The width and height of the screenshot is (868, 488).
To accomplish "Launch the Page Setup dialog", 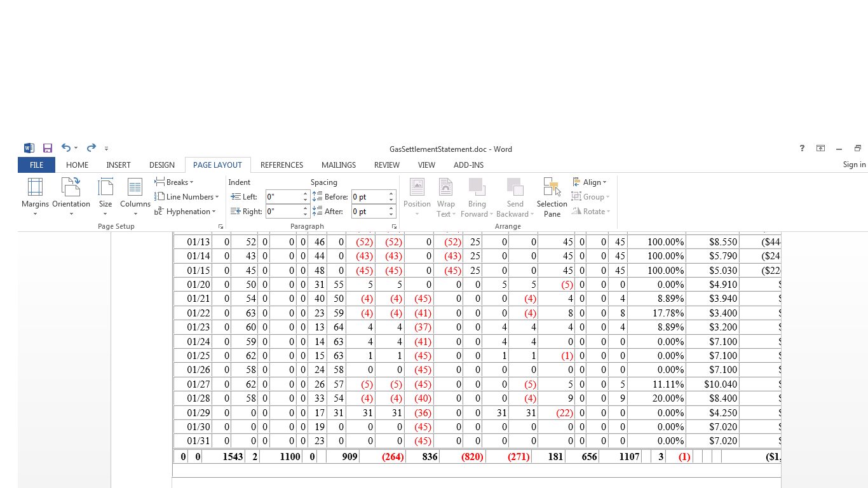I will click(x=221, y=227).
